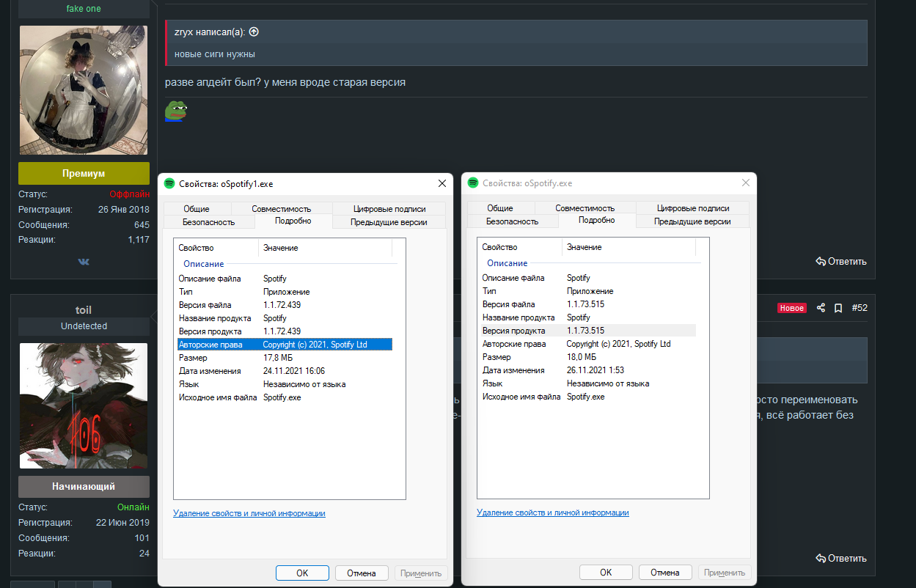Image resolution: width=916 pixels, height=588 pixels.
Task: Click Отмена in the oSpotify.exe properties window
Action: 665,573
